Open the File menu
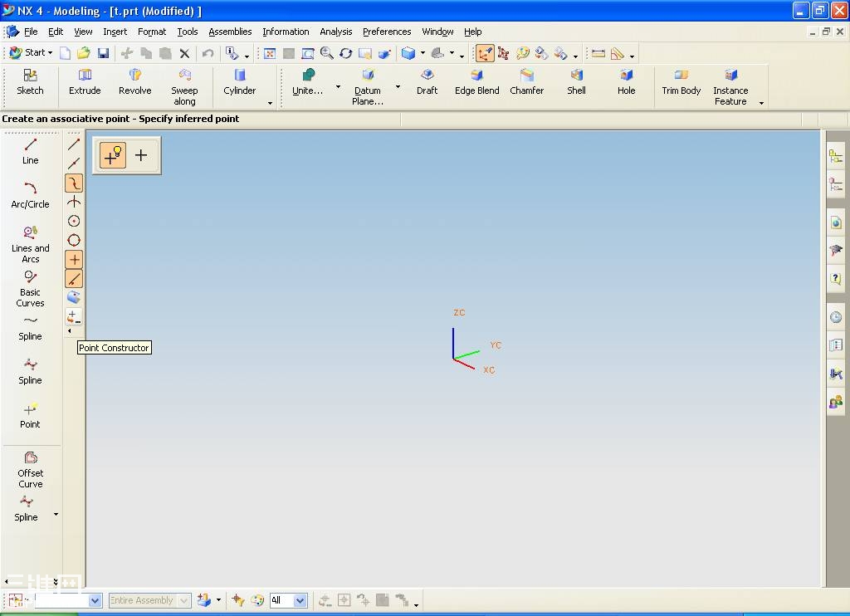 click(31, 32)
